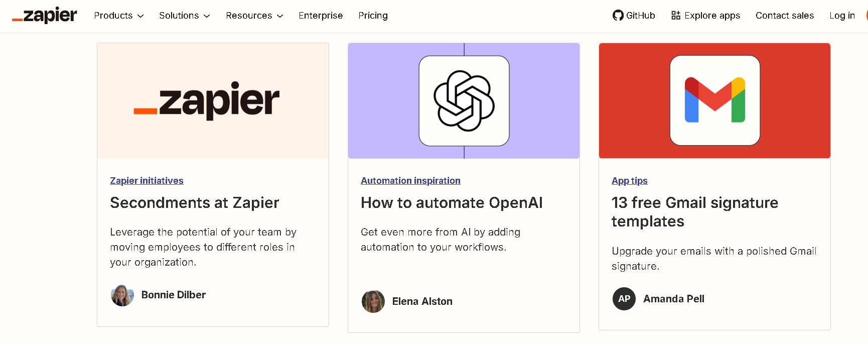This screenshot has height=344, width=868.
Task: Click the Zapier logo in the header
Action: coord(44,15)
